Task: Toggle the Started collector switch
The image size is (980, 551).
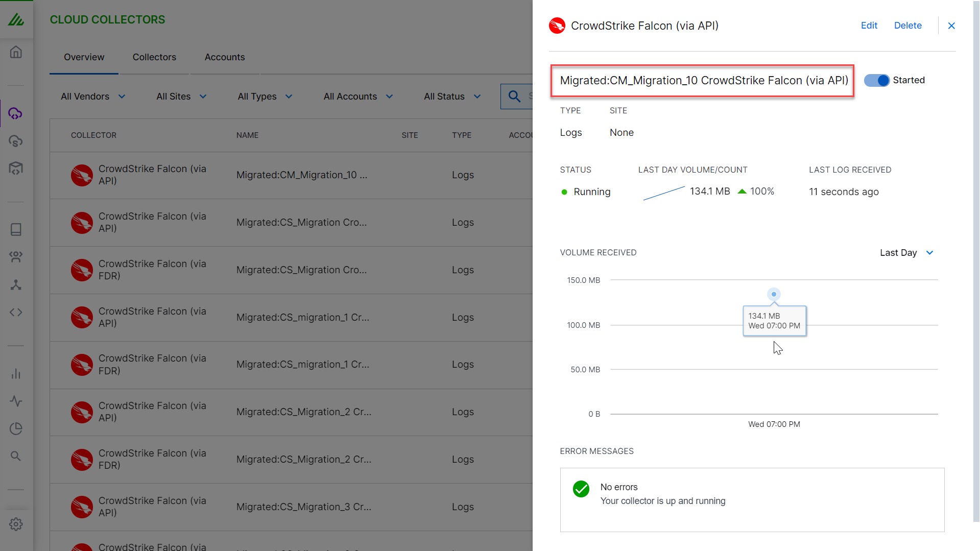Action: click(x=877, y=80)
